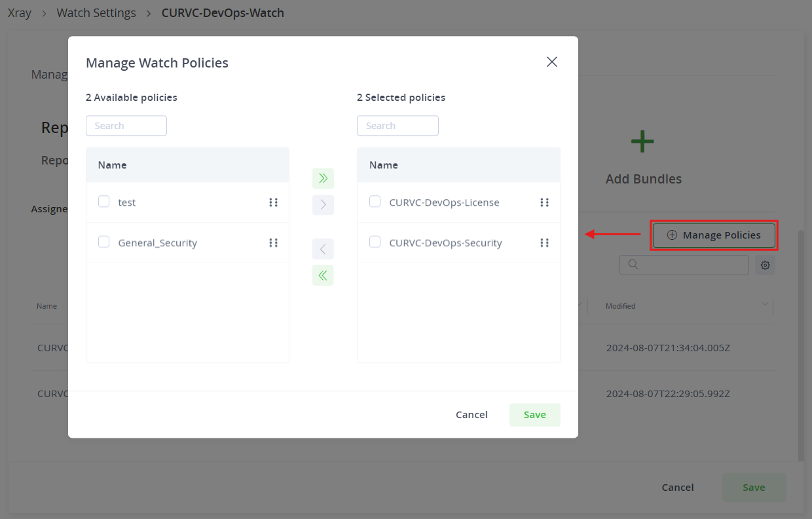812x519 pixels.
Task: Cancel the watch settings page
Action: [678, 488]
